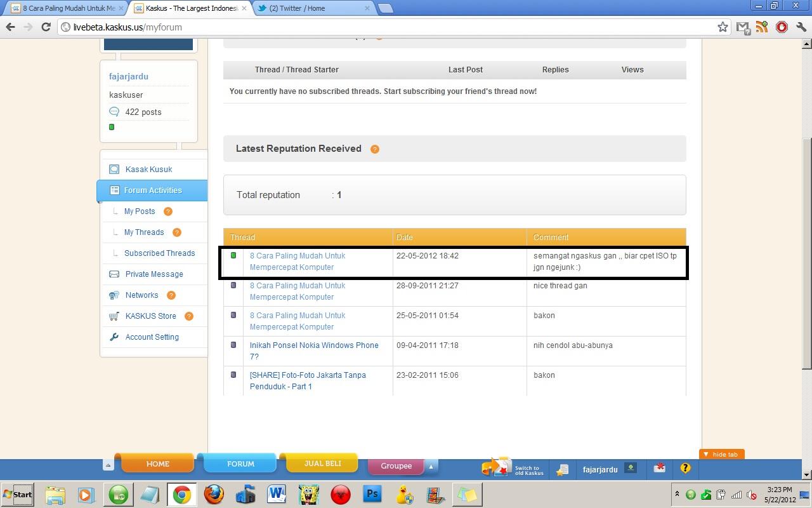
Task: Open Networks in the sidebar
Action: [x=141, y=295]
